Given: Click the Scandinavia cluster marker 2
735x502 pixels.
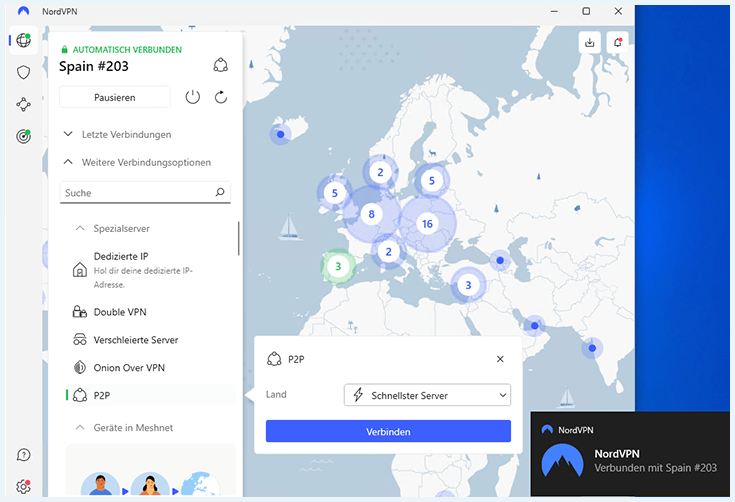Looking at the screenshot, I should (x=380, y=172).
